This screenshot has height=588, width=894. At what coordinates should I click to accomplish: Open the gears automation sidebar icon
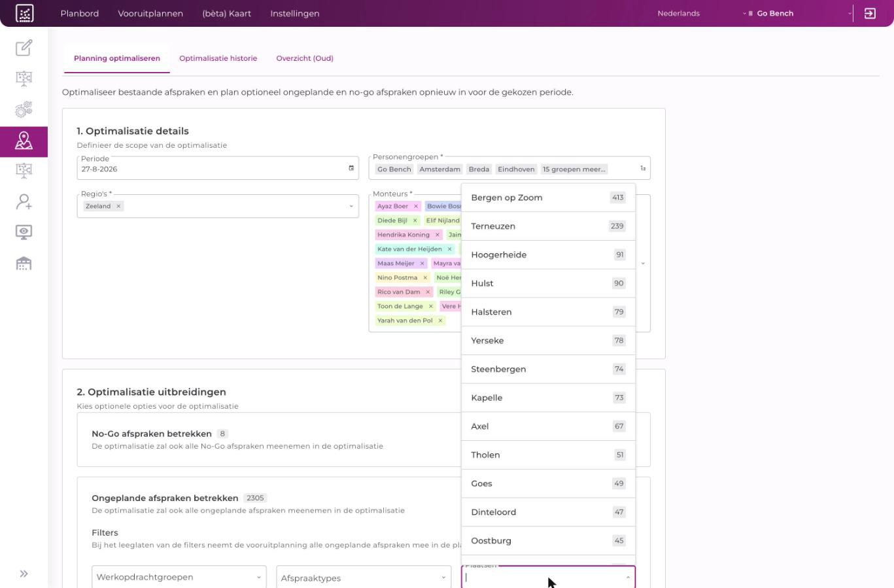[x=24, y=109]
